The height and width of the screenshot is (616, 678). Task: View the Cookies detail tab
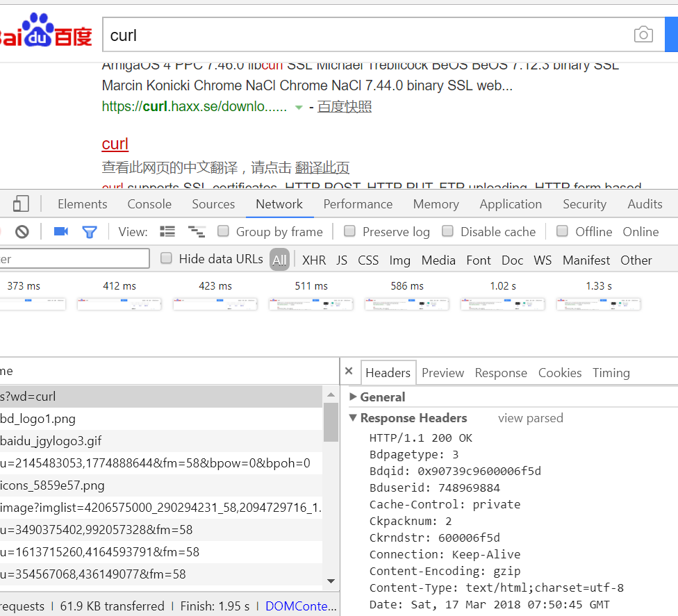coord(559,373)
